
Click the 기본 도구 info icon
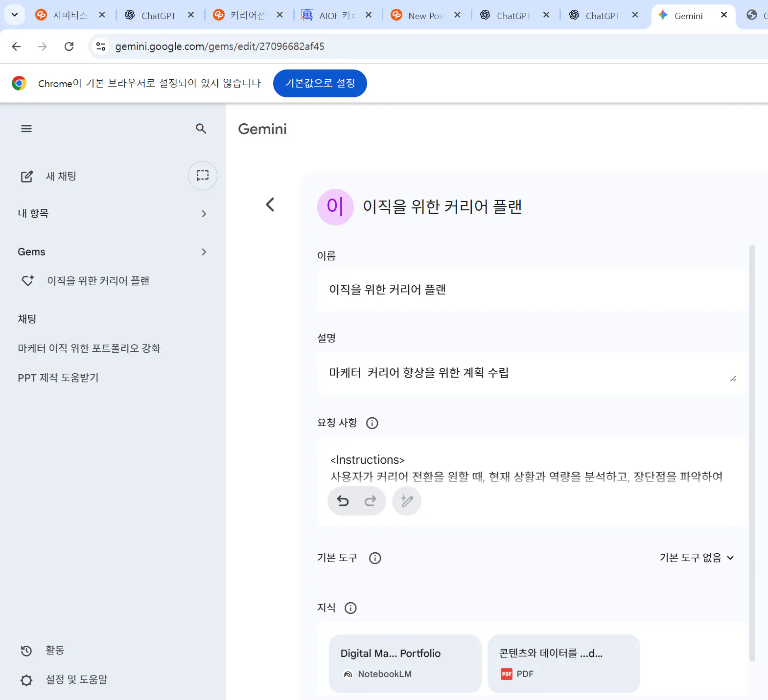[x=375, y=558]
